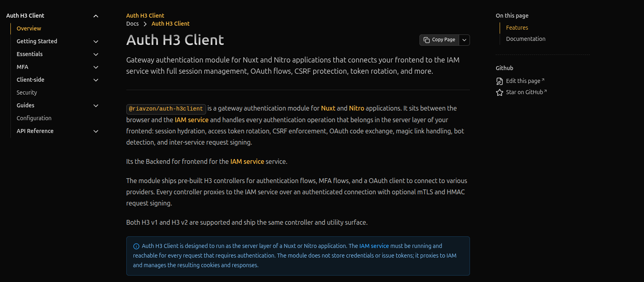Screen dimensions: 644x282
Task: Click the Edit this page file icon
Action: point(499,81)
